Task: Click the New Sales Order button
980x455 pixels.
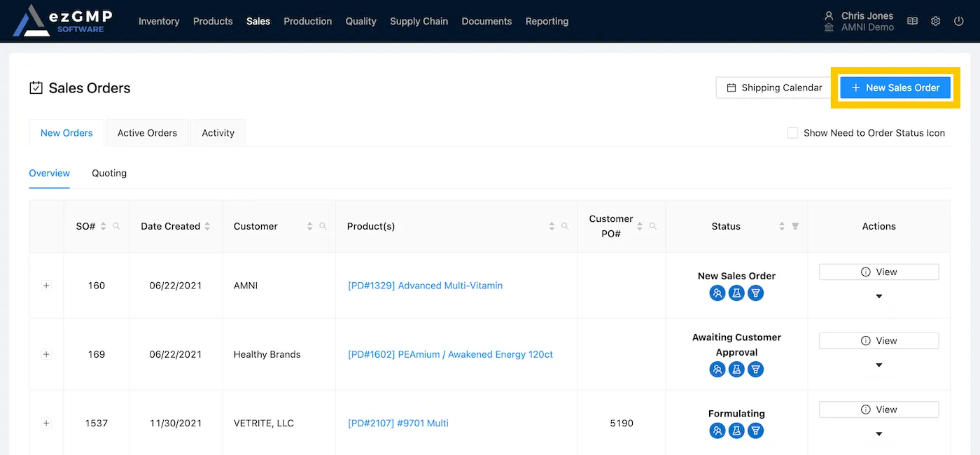Action: tap(895, 87)
